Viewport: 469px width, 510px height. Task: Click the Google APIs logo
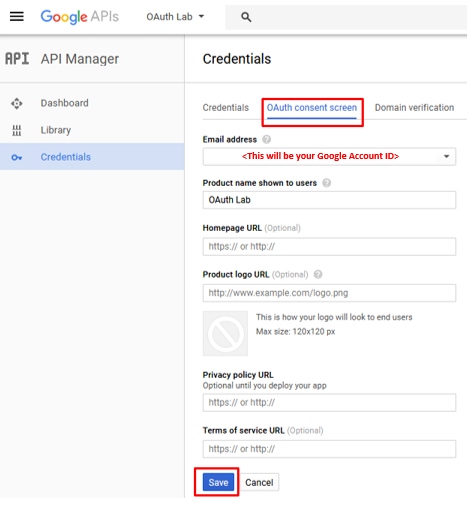pos(79,17)
